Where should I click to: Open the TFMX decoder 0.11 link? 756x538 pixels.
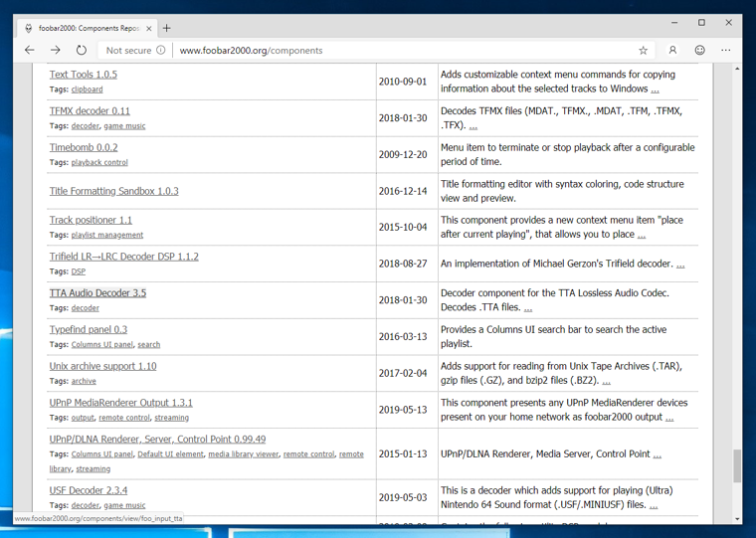(90, 110)
